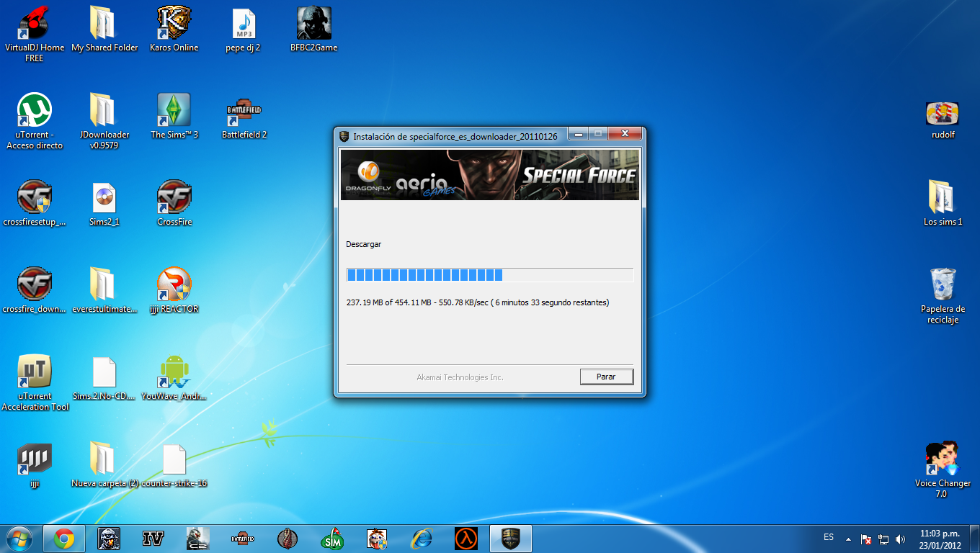The width and height of the screenshot is (980, 553).
Task: Select the everestultimate folder icon
Action: click(104, 291)
